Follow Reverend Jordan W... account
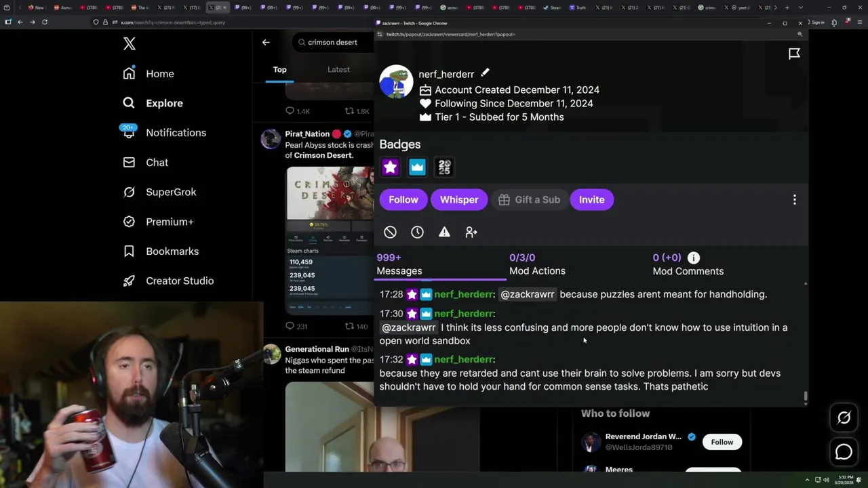Image resolution: width=868 pixels, height=488 pixels. (722, 442)
